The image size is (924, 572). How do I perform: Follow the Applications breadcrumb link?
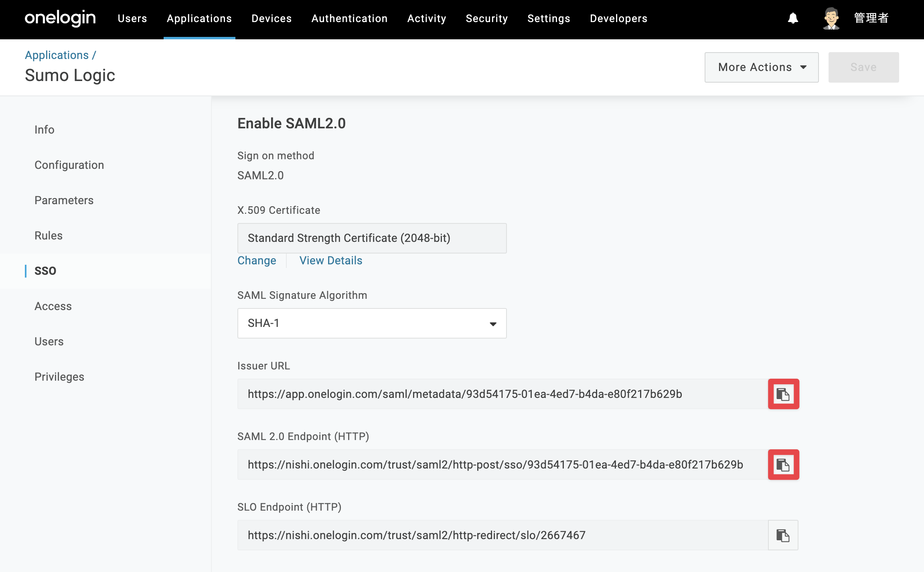pyautogui.click(x=57, y=55)
